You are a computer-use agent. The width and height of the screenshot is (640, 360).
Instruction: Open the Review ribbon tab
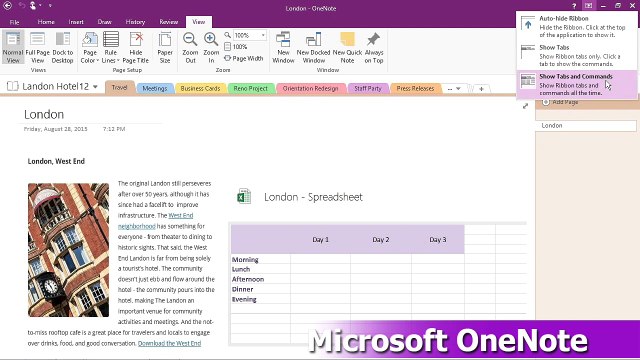(169, 22)
